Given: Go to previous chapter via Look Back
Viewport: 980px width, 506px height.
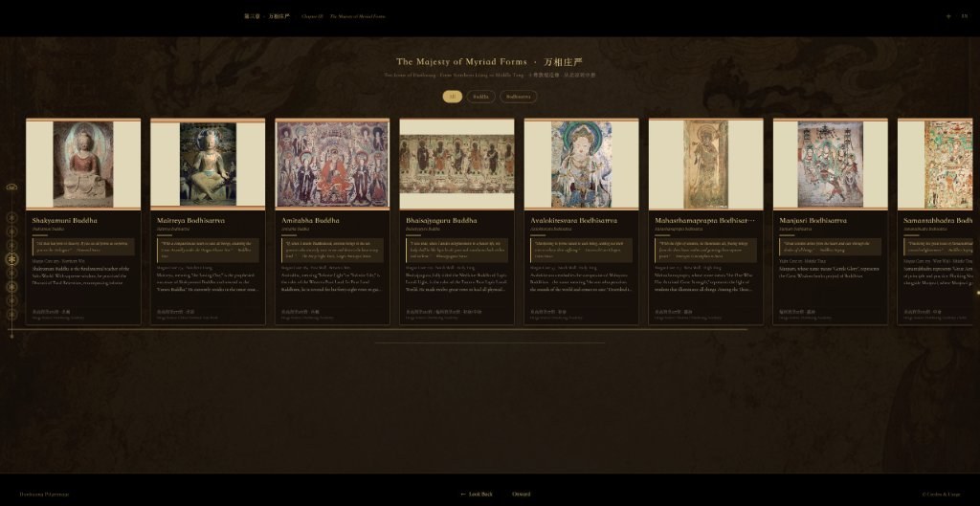Looking at the screenshot, I should coord(477,495).
